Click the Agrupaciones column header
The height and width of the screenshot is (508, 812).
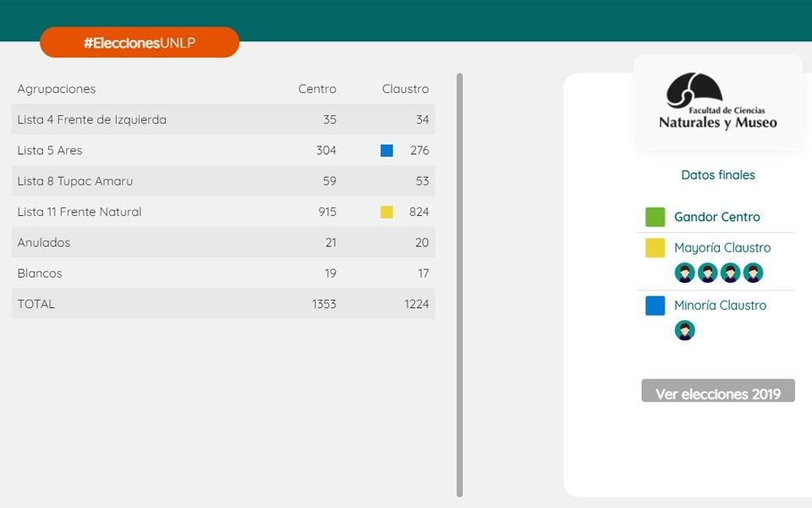click(x=57, y=89)
